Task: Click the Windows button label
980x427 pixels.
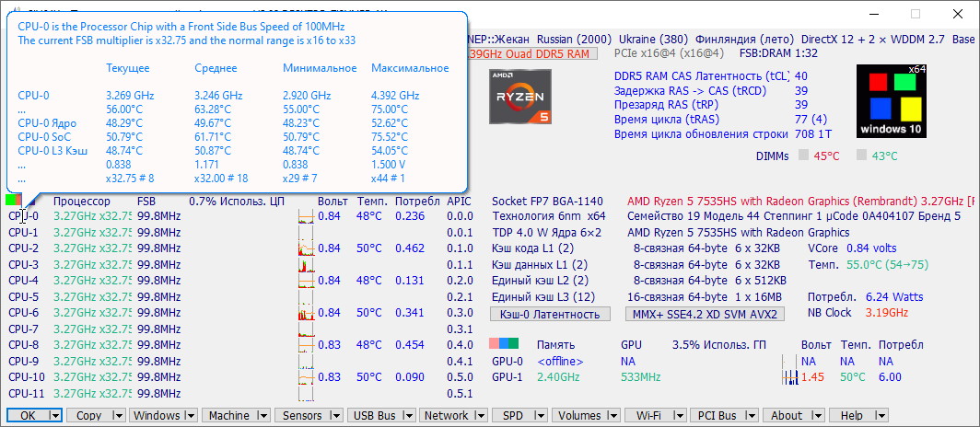Action: click(157, 415)
